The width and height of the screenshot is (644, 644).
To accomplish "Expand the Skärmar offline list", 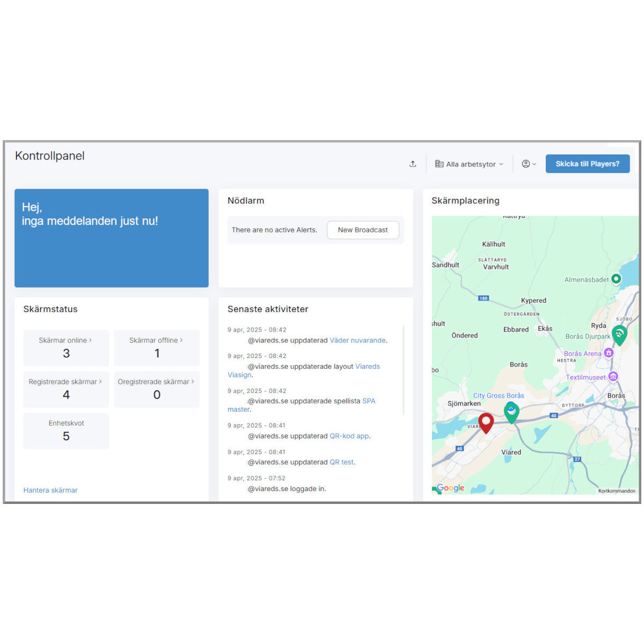I will (156, 340).
